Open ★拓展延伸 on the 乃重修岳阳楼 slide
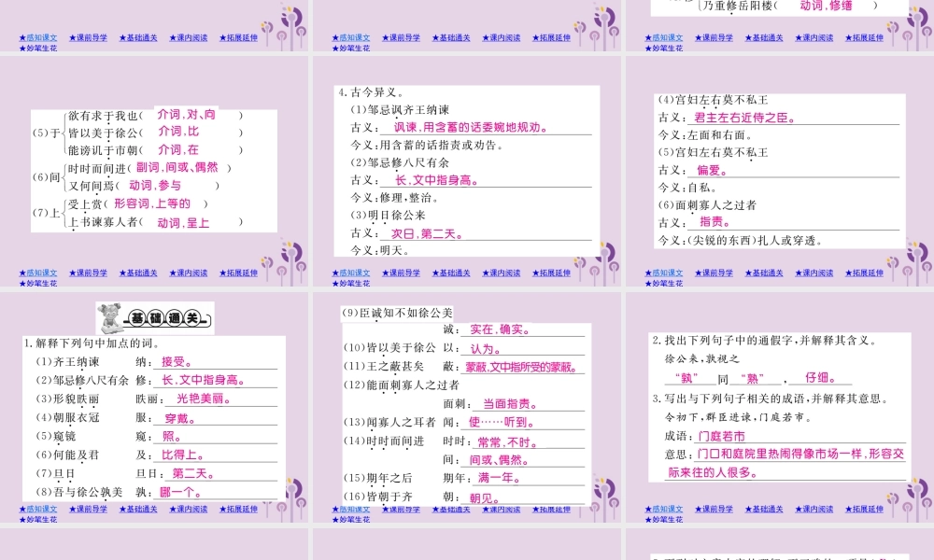Viewport: 934px width, 560px height. coord(864,37)
